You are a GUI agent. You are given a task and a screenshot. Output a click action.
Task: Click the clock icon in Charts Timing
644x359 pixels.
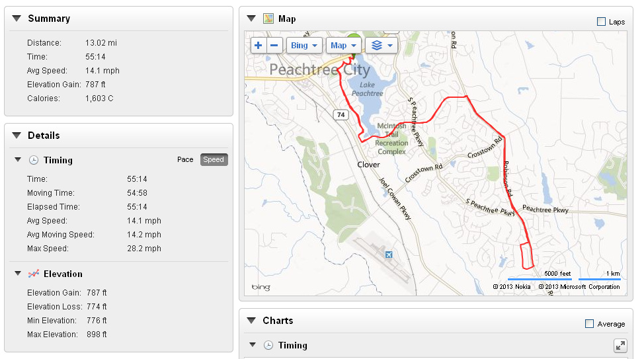(268, 345)
